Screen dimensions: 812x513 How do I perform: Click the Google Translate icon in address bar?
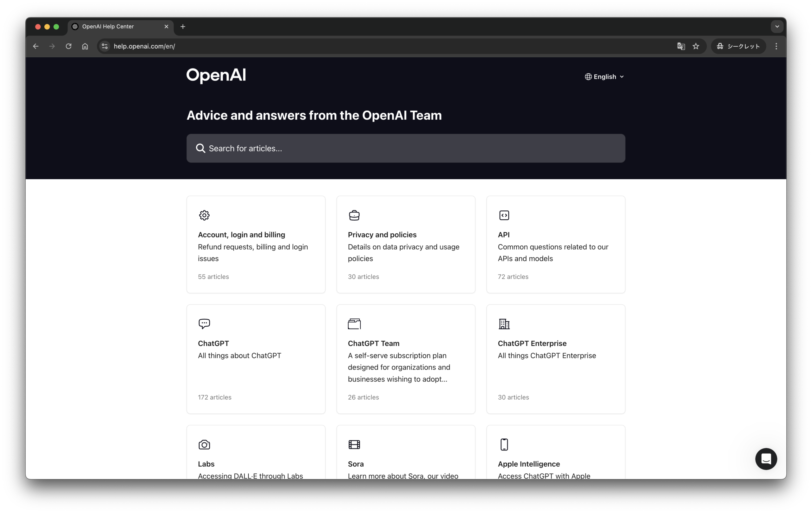tap(681, 46)
